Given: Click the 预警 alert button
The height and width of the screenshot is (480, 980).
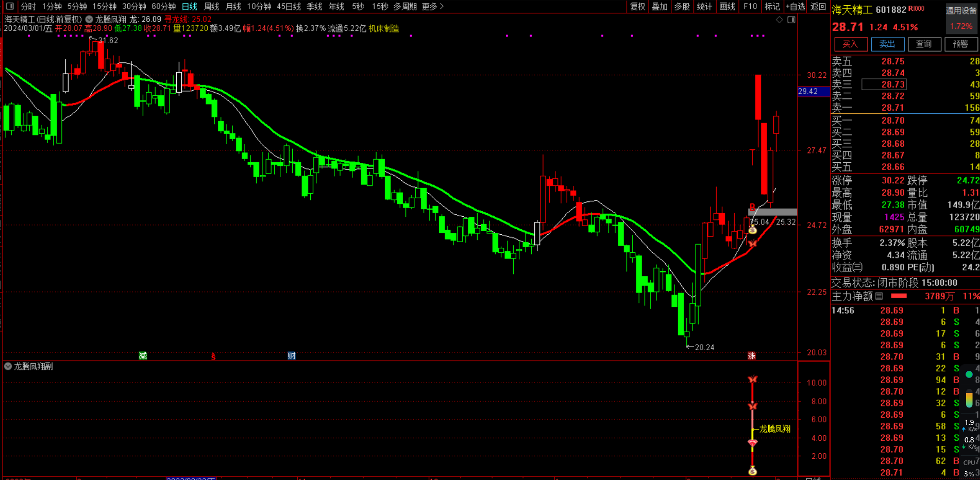Looking at the screenshot, I should [x=961, y=44].
